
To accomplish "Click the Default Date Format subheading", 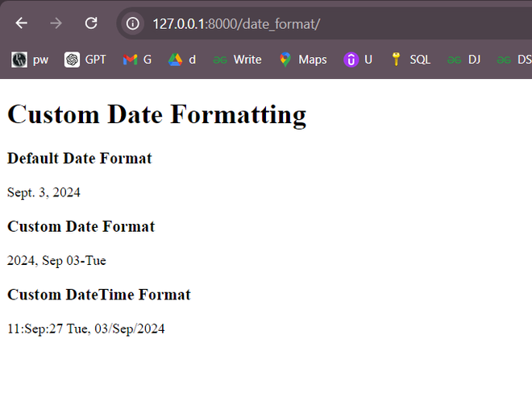I will pyautogui.click(x=80, y=159).
